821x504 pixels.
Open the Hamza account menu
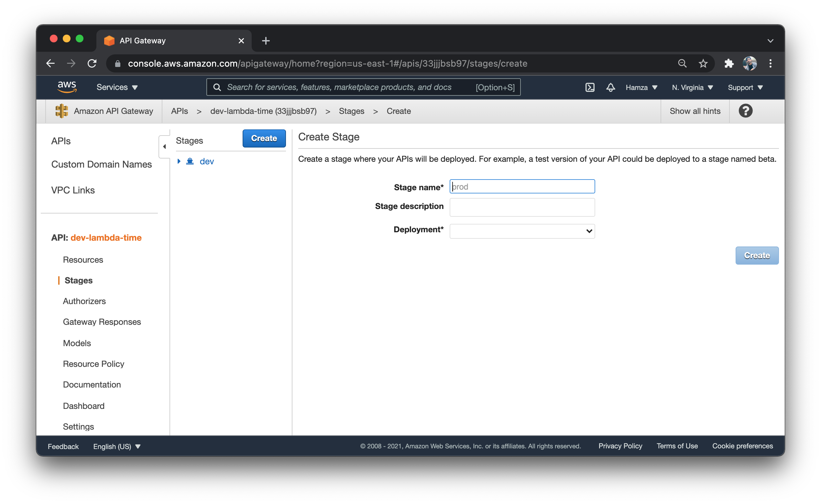[641, 87]
